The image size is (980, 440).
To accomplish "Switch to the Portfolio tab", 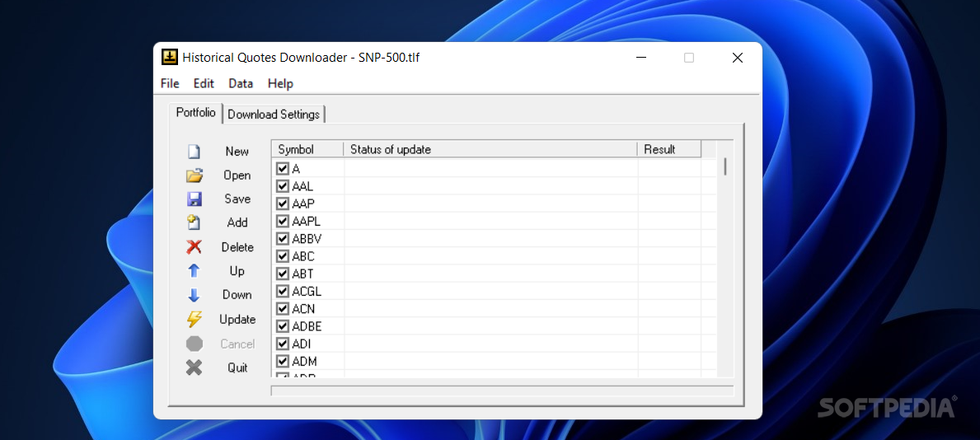I will [x=195, y=113].
